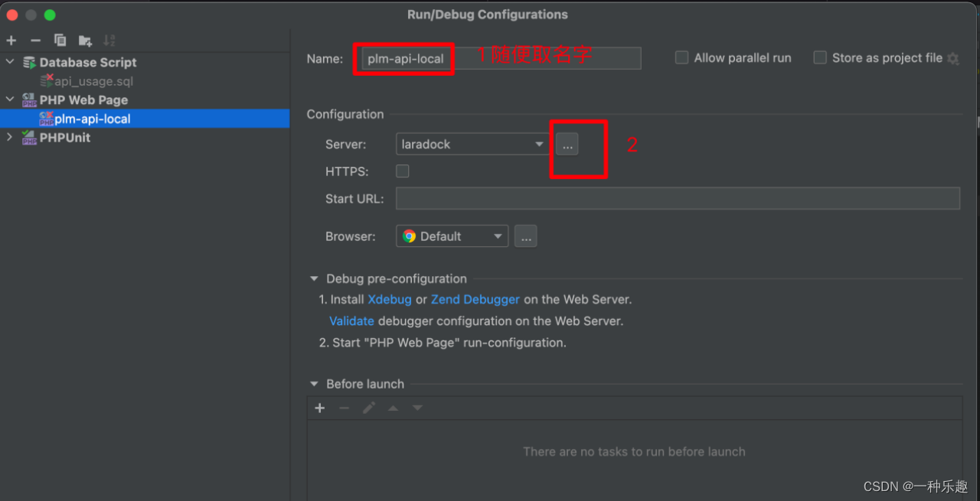Click the edit pencil icon under Before launch

coord(368,408)
